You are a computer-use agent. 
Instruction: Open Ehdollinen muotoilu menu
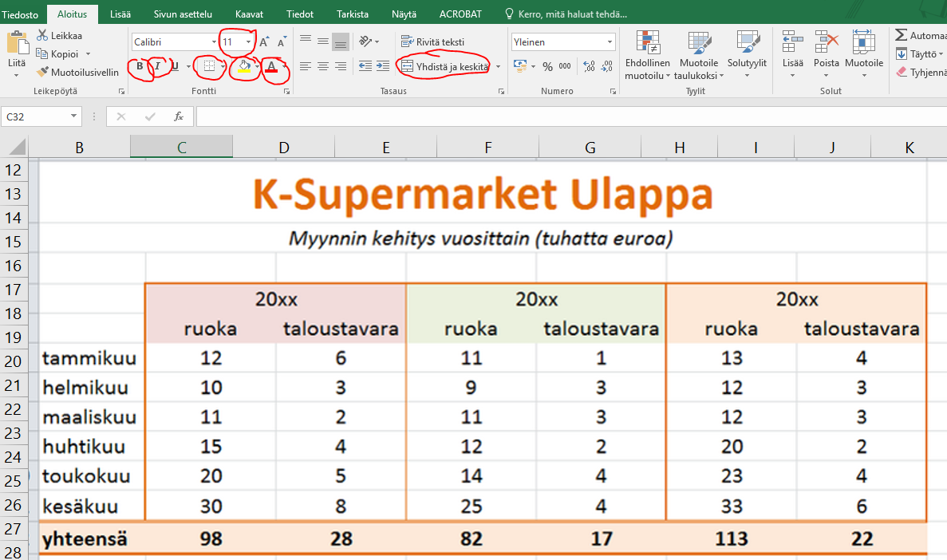click(648, 56)
